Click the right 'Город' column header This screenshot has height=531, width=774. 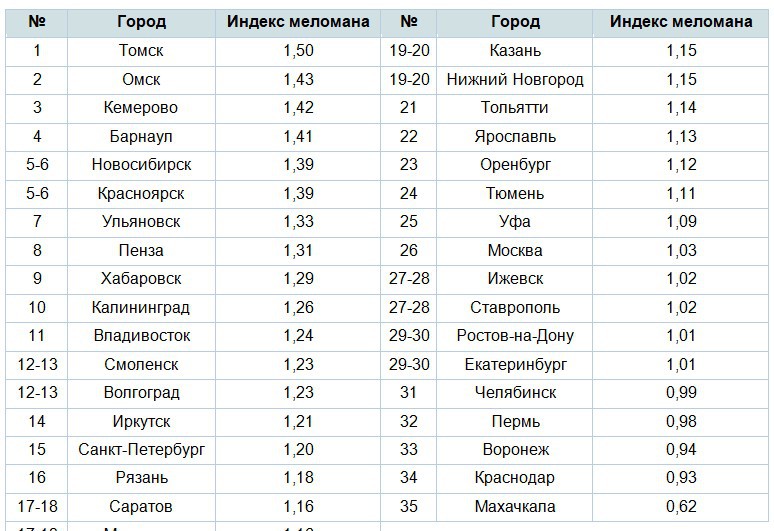(x=515, y=21)
